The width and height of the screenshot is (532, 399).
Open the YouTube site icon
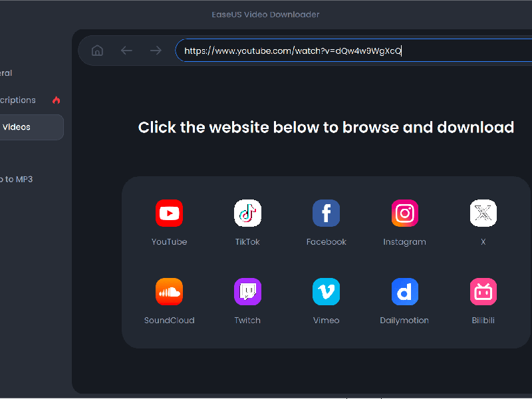[x=169, y=213]
